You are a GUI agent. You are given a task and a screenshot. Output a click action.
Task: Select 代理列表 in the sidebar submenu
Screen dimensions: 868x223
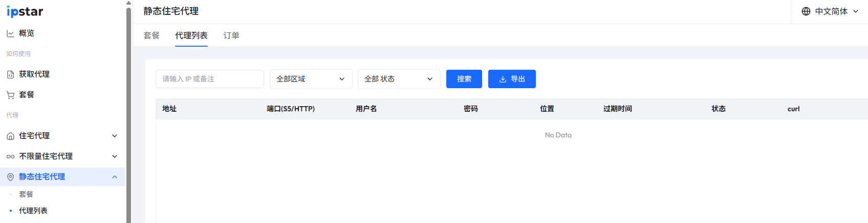click(x=33, y=211)
